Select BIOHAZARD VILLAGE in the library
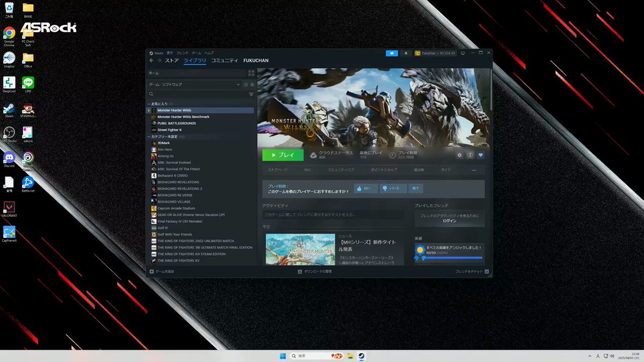Screen dimensions: 644x362 174,202
